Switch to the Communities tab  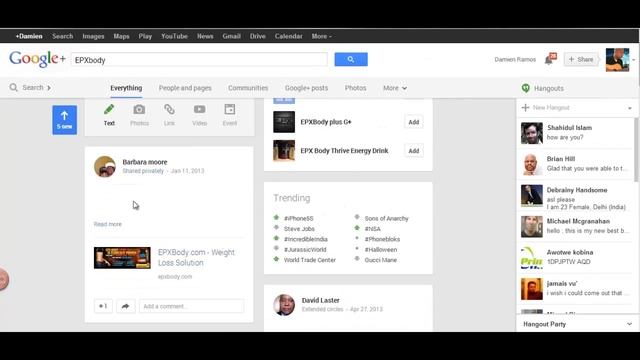(x=248, y=88)
